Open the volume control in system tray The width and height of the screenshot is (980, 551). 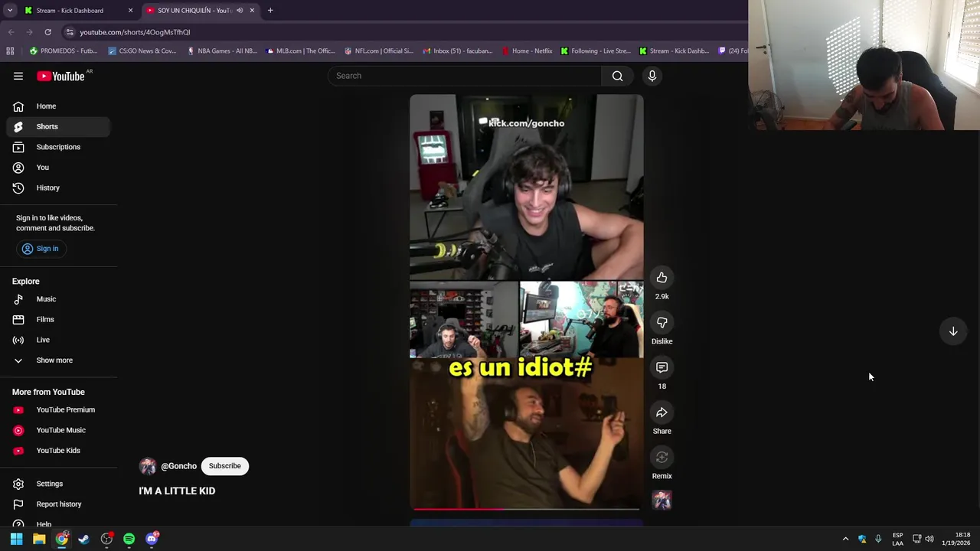pyautogui.click(x=929, y=539)
